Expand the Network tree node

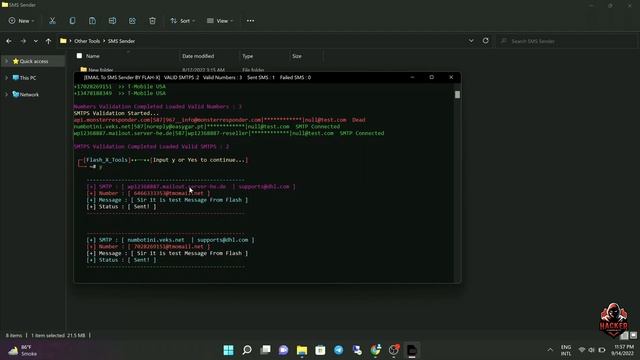click(6, 95)
